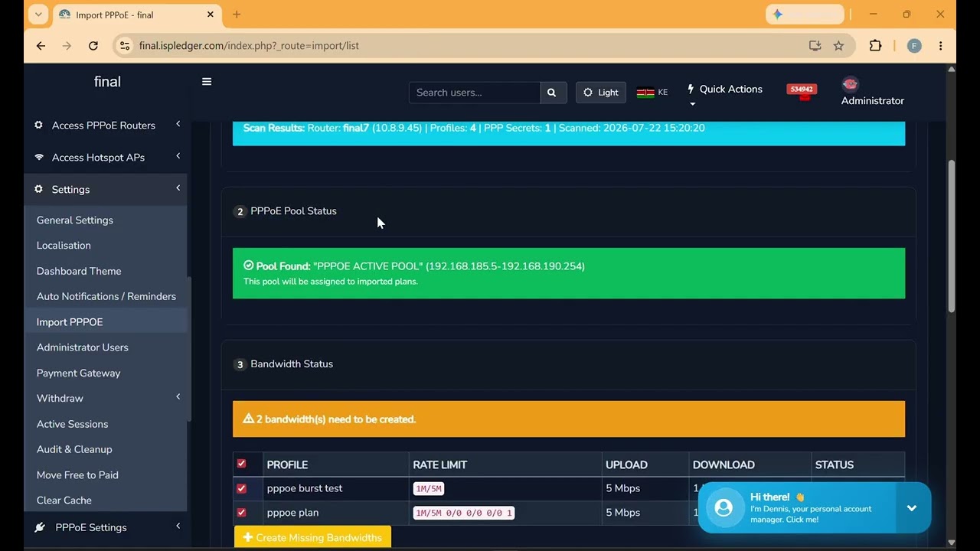Click the Gemini sparkle button in title bar

click(805, 15)
